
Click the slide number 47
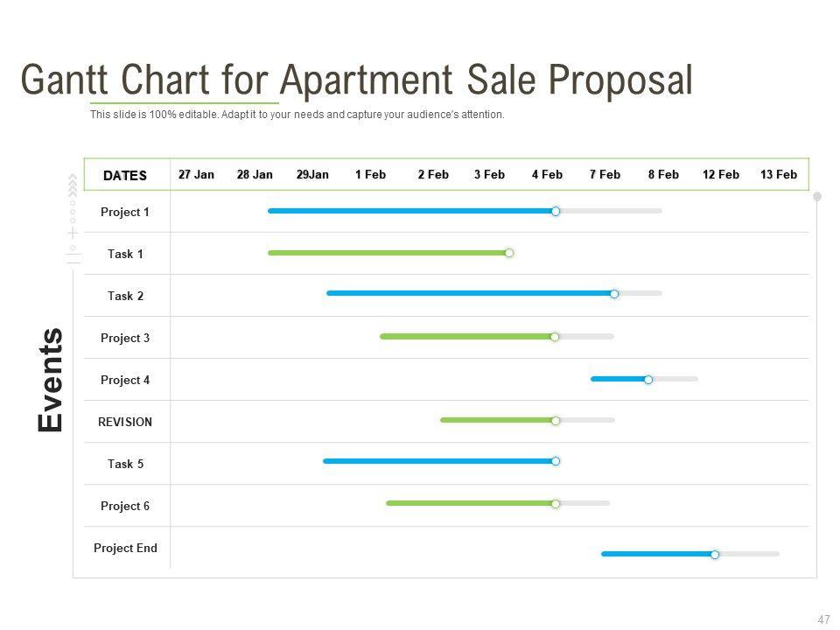(823, 619)
